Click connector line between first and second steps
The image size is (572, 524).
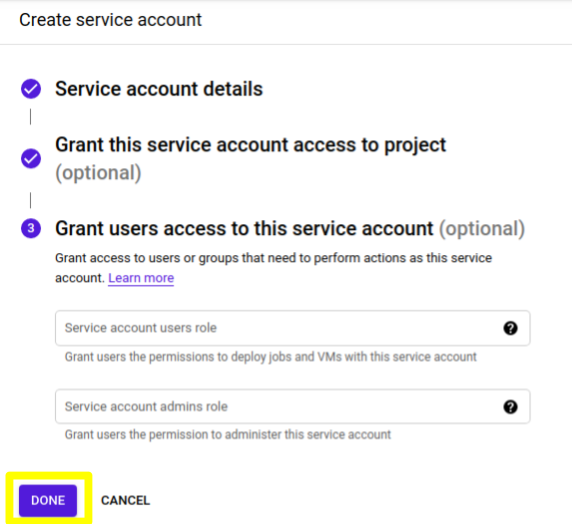(x=31, y=117)
